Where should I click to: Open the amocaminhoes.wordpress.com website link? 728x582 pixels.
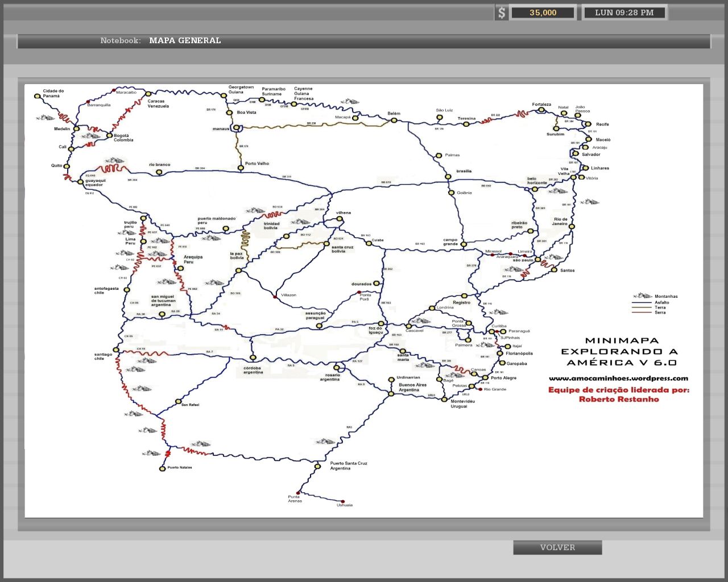pyautogui.click(x=618, y=379)
